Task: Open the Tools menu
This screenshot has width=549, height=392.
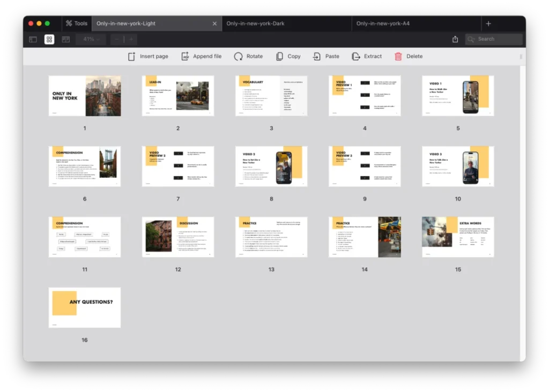Action: pyautogui.click(x=76, y=24)
